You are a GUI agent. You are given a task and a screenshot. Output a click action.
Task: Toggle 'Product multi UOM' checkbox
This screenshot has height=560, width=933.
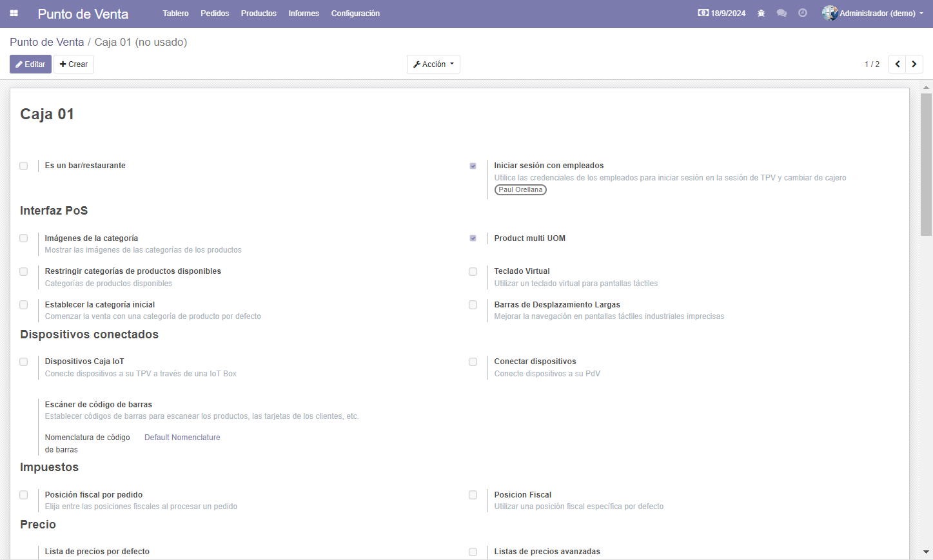pos(473,238)
